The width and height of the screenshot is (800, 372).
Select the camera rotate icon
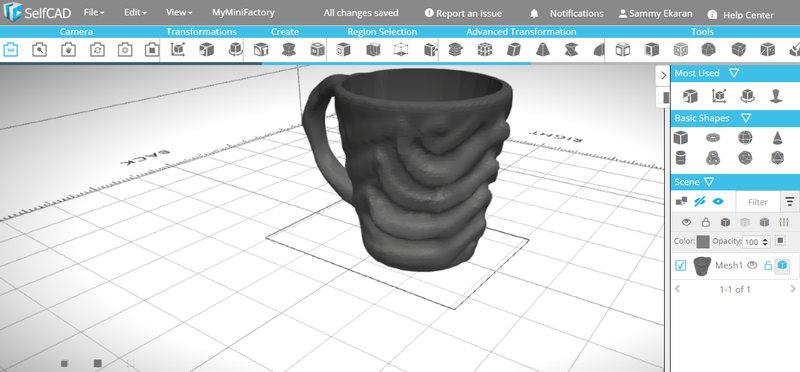pyautogui.click(x=96, y=50)
